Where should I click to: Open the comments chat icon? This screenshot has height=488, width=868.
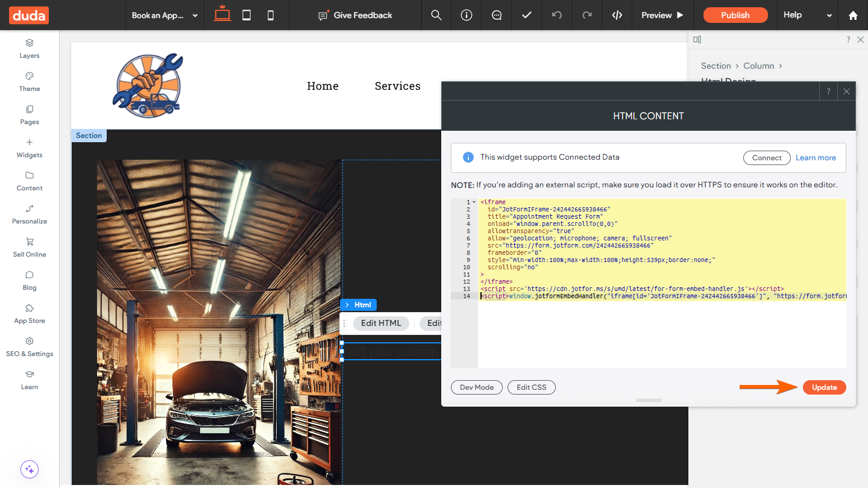click(x=497, y=15)
